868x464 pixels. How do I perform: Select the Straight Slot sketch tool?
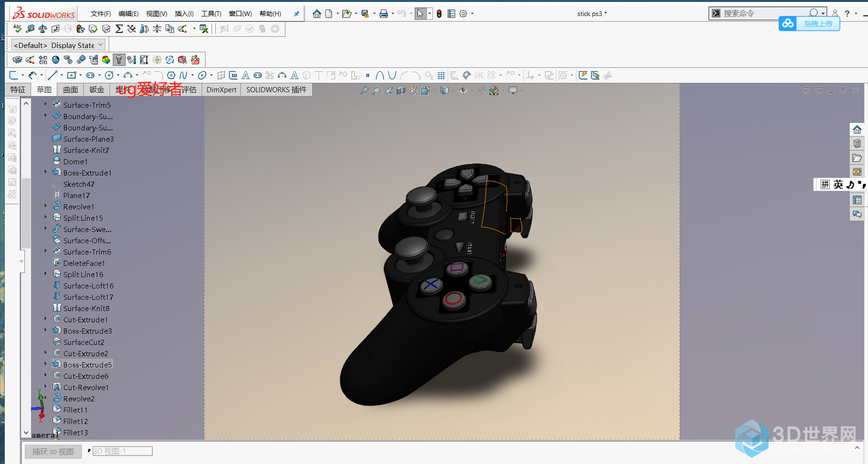tap(90, 75)
